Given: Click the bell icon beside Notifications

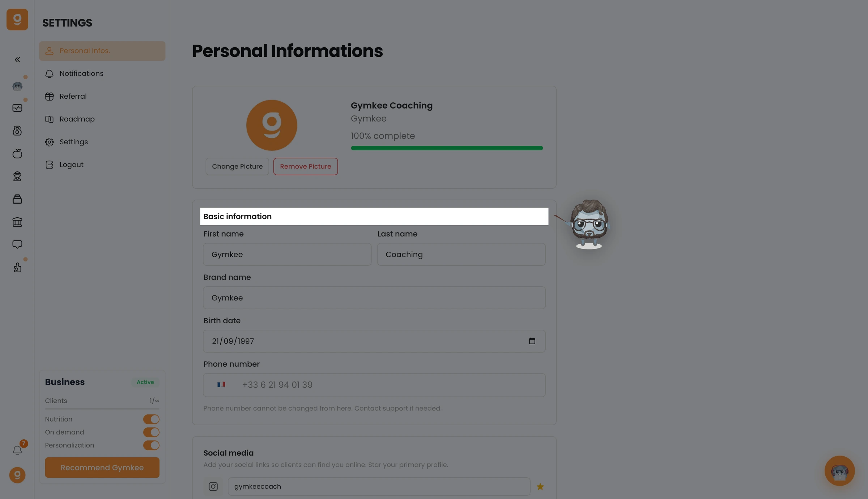Looking at the screenshot, I should pos(50,74).
